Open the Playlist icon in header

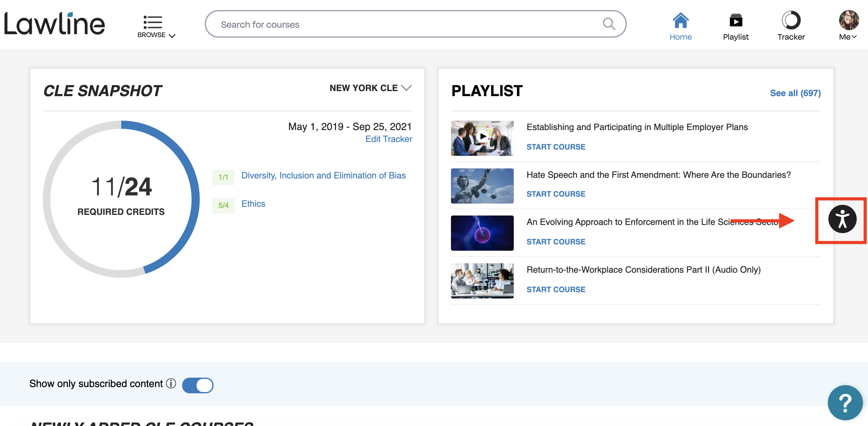pyautogui.click(x=735, y=20)
